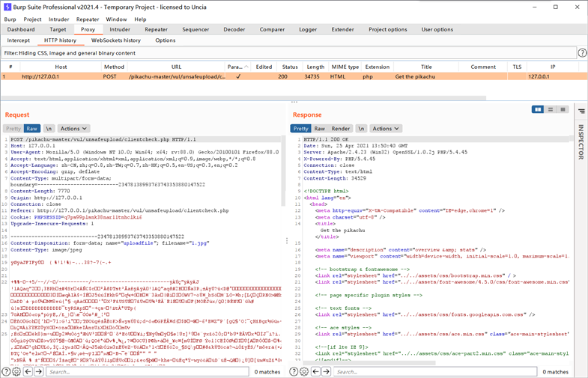Open Response Actions dropdown
Image resolution: width=588 pixels, height=378 pixels.
tap(386, 129)
